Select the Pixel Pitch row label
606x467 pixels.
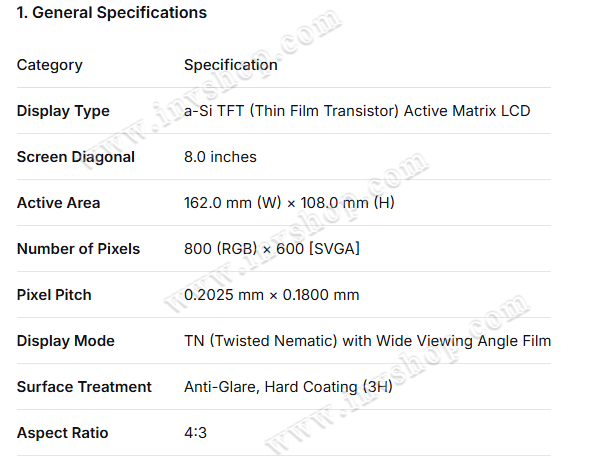pyautogui.click(x=54, y=295)
